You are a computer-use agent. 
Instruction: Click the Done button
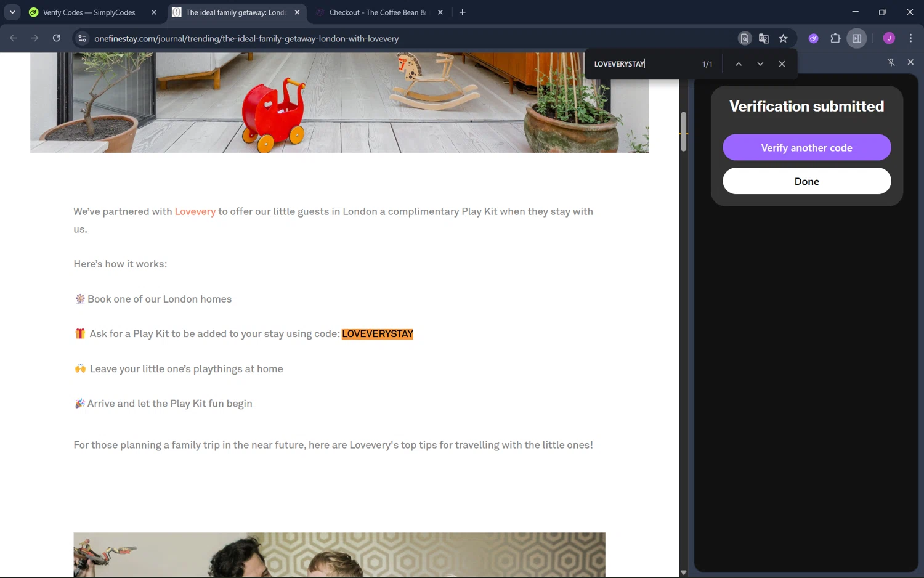click(807, 181)
